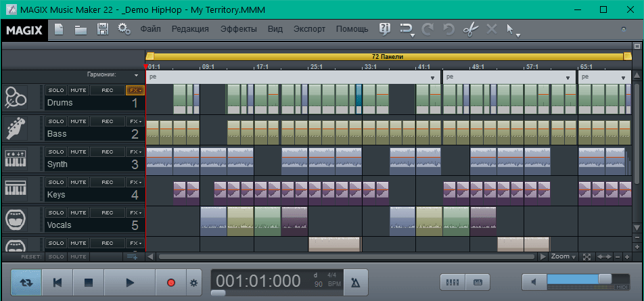Open FX dropdown on Vocals track
The image size is (644, 301).
pyautogui.click(x=135, y=212)
